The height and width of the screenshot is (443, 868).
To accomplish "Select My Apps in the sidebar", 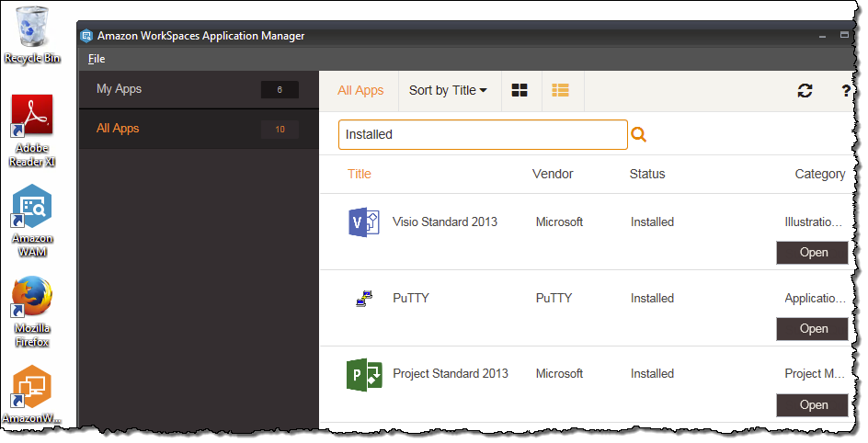I will point(120,89).
